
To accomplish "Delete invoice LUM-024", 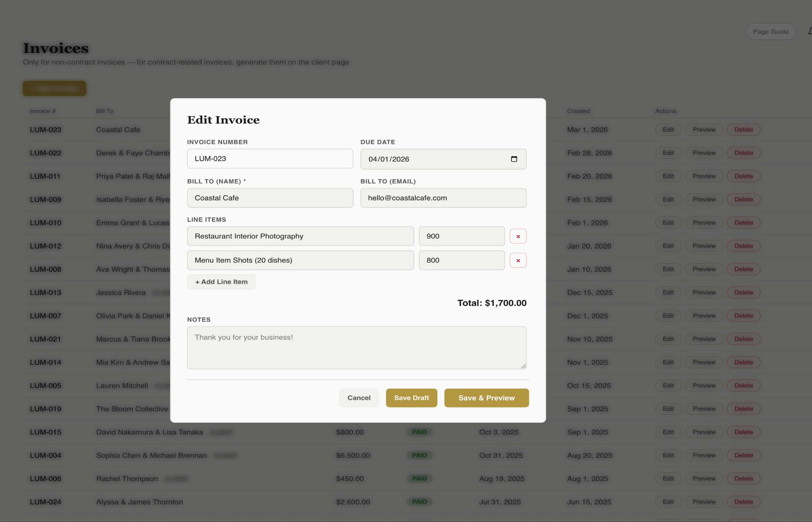I will (743, 502).
